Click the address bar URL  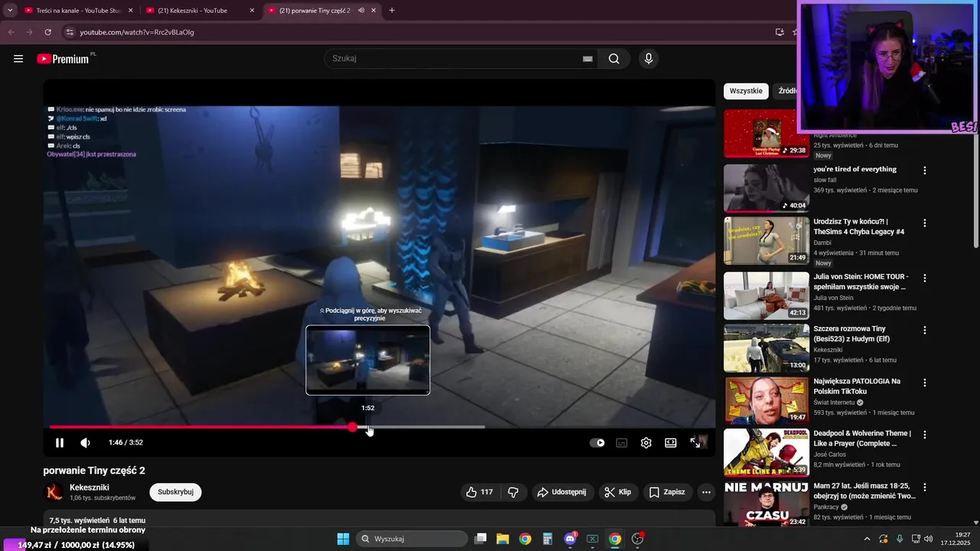(137, 32)
